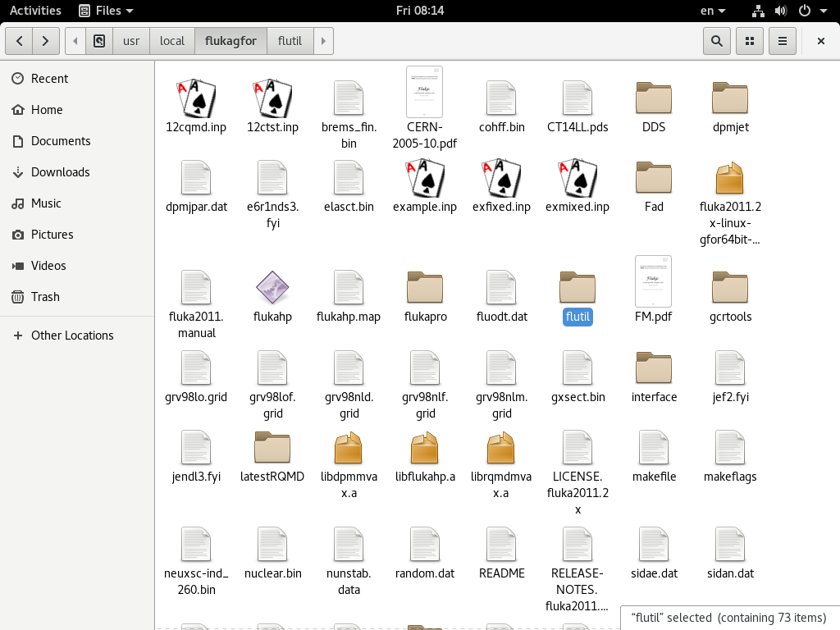The width and height of the screenshot is (840, 630).
Task: Open Pictures in the sidebar
Action: 78,235
